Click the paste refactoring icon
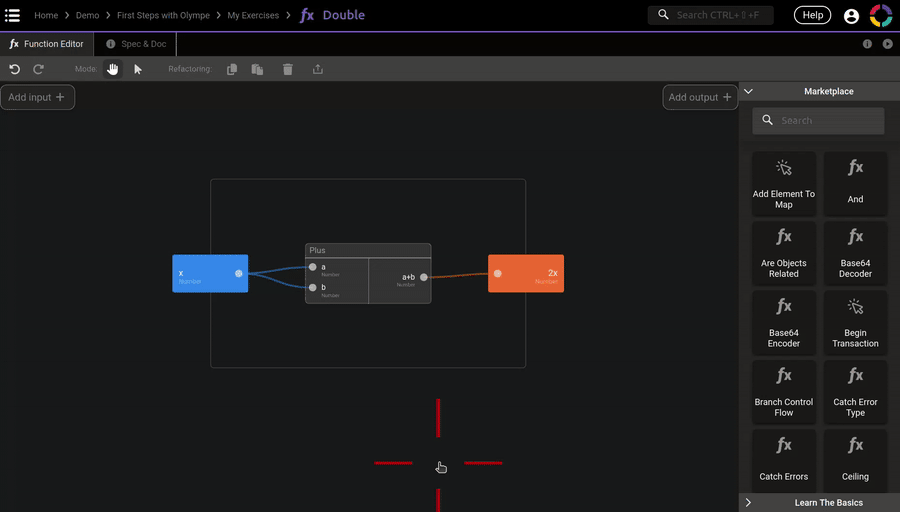The height and width of the screenshot is (512, 900). point(257,69)
